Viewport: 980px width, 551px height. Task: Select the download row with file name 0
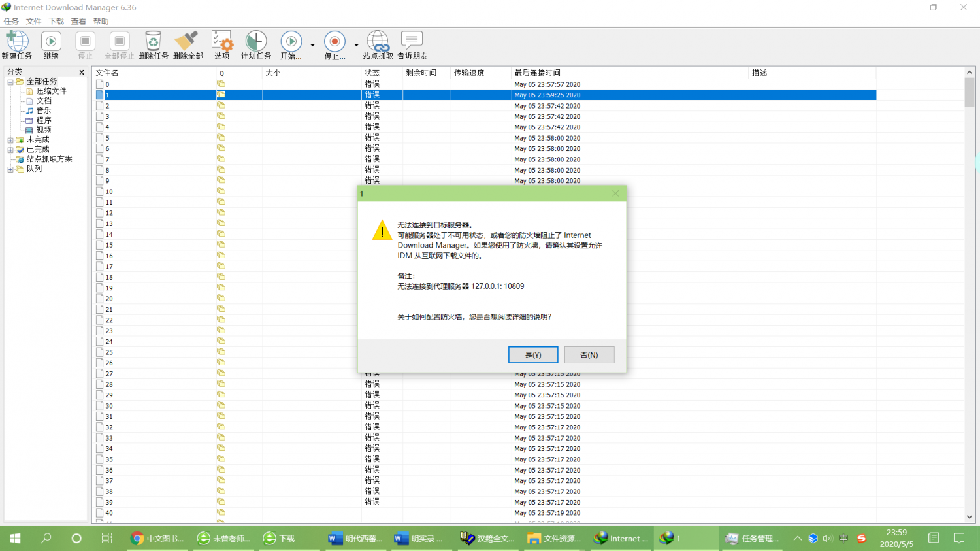484,84
